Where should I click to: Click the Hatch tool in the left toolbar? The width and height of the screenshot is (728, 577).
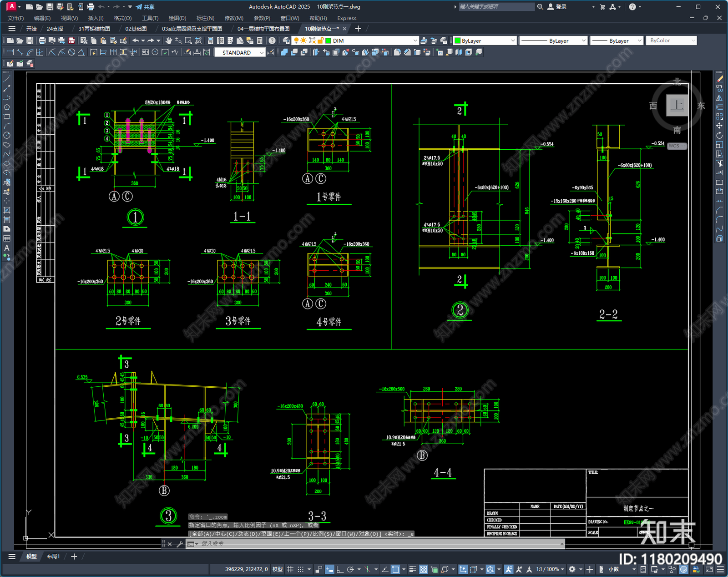coord(6,210)
